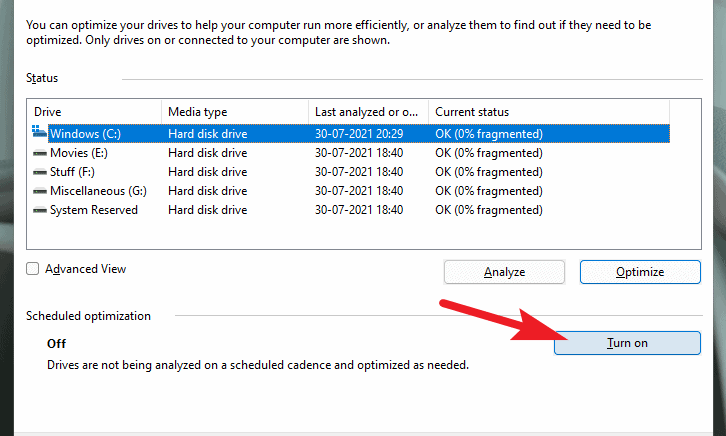The image size is (726, 436).
Task: Click the Current status column header
Action: pyautogui.click(x=549, y=112)
